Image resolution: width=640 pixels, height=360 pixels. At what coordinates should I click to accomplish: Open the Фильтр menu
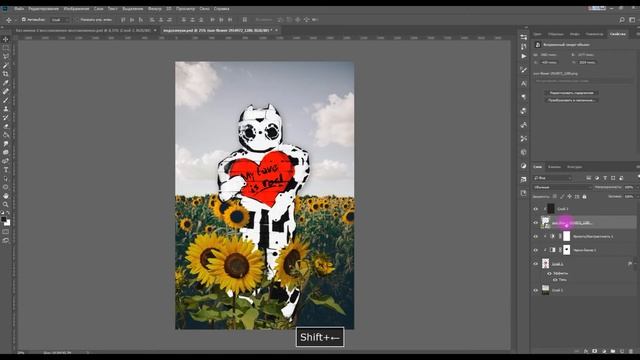[154, 9]
